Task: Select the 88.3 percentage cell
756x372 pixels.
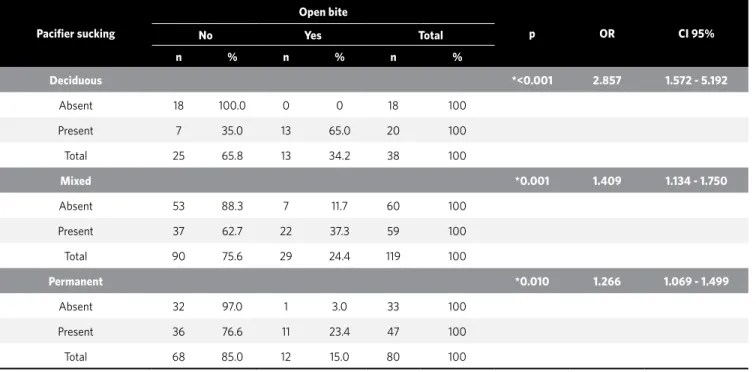Action: (232, 206)
